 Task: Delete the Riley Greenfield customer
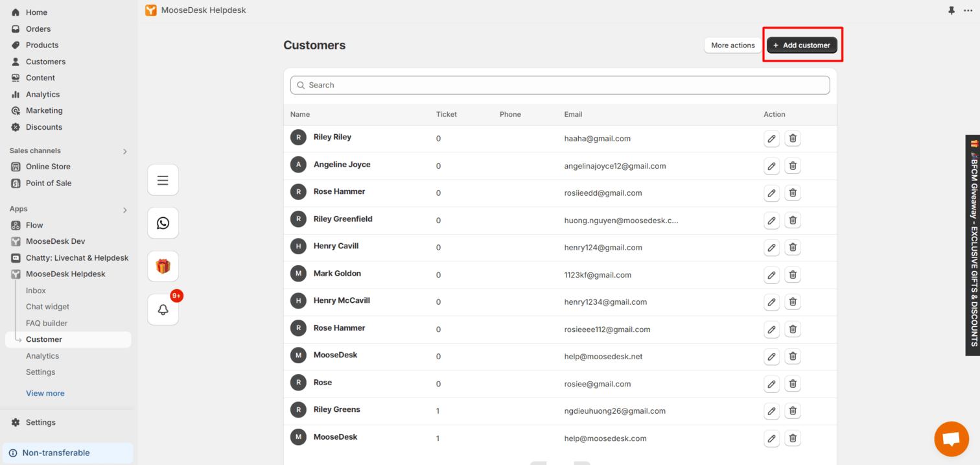(x=793, y=220)
